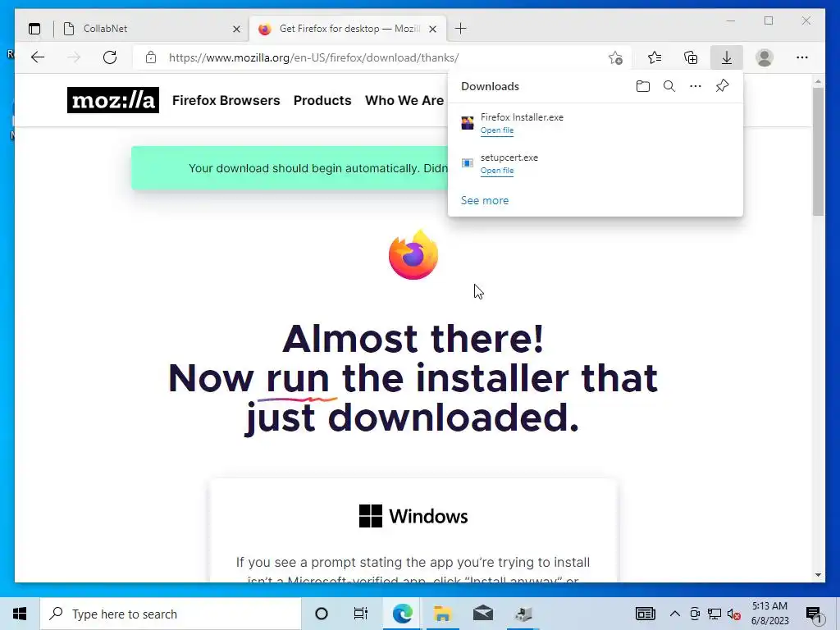This screenshot has height=630, width=840.
Task: Click the Firefox logo image
Action: 413,254
